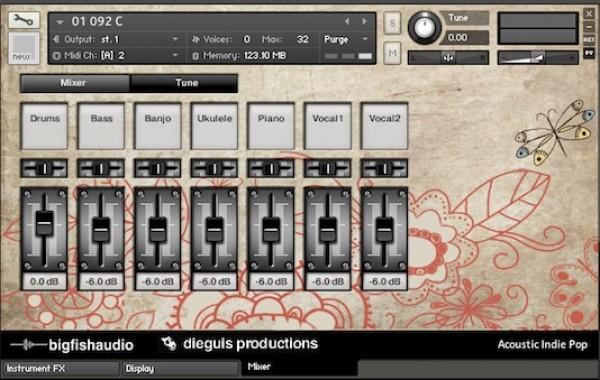This screenshot has width=600, height=380.
Task: Close the instrument with X icon
Action: tap(589, 15)
